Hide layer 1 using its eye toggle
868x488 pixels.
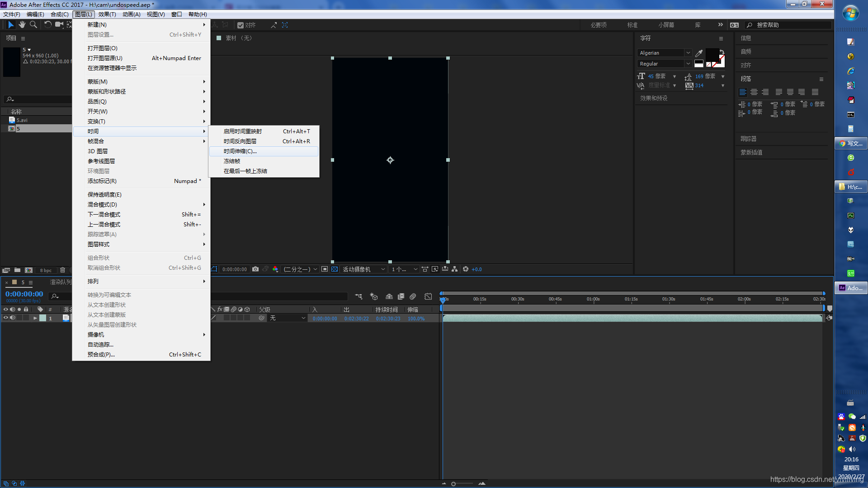(x=6, y=318)
